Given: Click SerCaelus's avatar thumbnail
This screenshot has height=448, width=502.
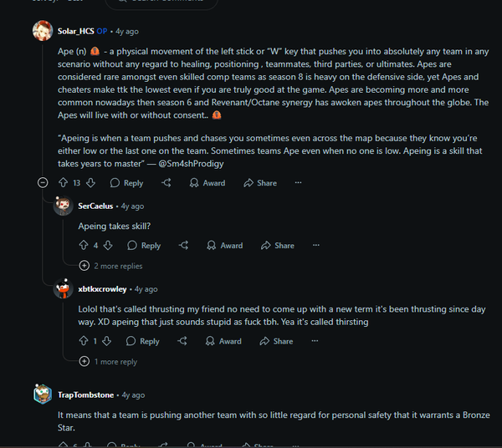Looking at the screenshot, I should tap(64, 206).
